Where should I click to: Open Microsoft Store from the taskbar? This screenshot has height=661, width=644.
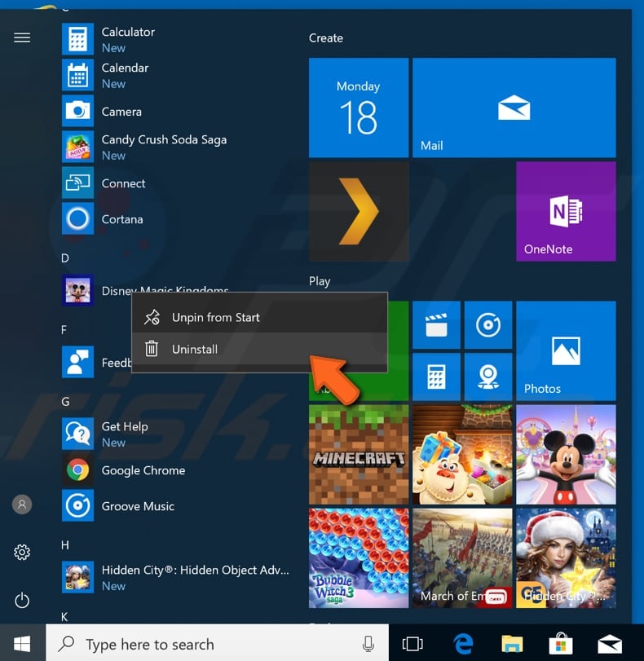pos(561,644)
